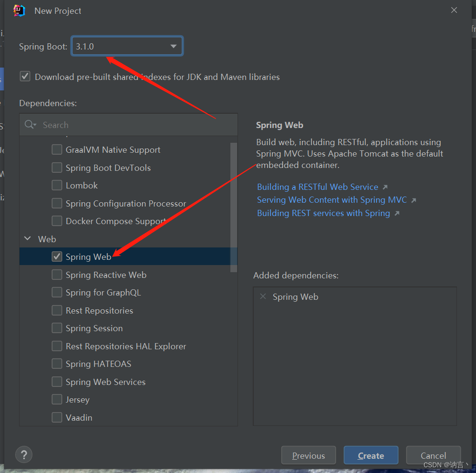The image size is (476, 473).
Task: Check the Lombok dependency
Action: [x=57, y=186]
